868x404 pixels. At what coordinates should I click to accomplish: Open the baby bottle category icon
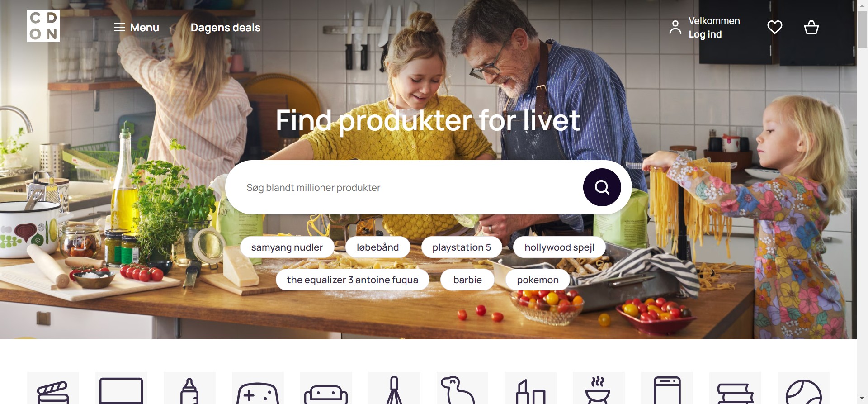pos(189,388)
